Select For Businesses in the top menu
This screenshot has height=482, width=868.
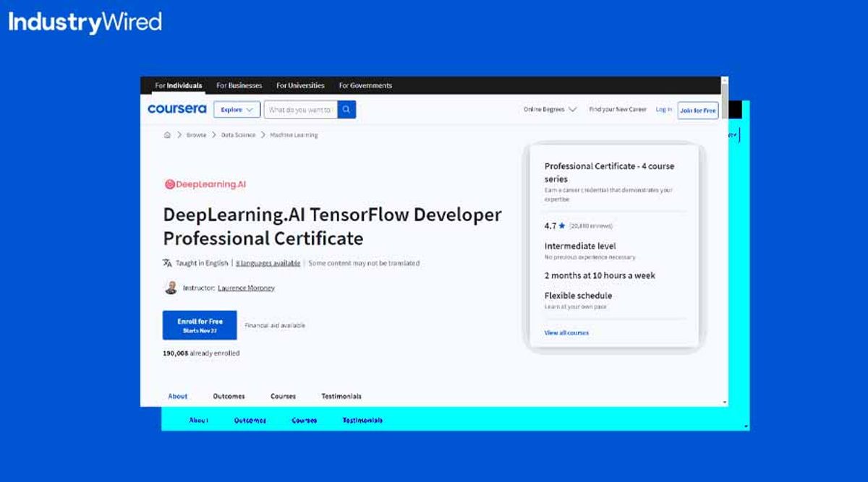tap(238, 85)
